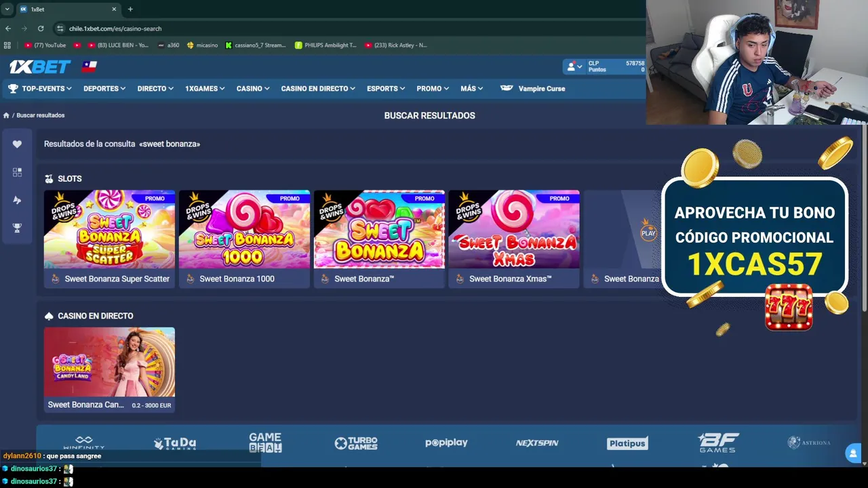This screenshot has width=868, height=488.
Task: Expand the TOP-EVENTS menu
Action: [40, 89]
